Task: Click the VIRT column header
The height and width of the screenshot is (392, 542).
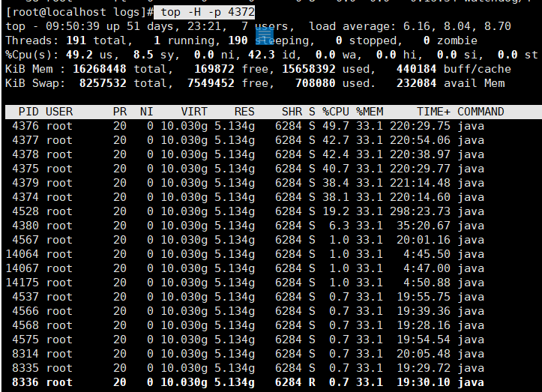Action: click(x=194, y=112)
